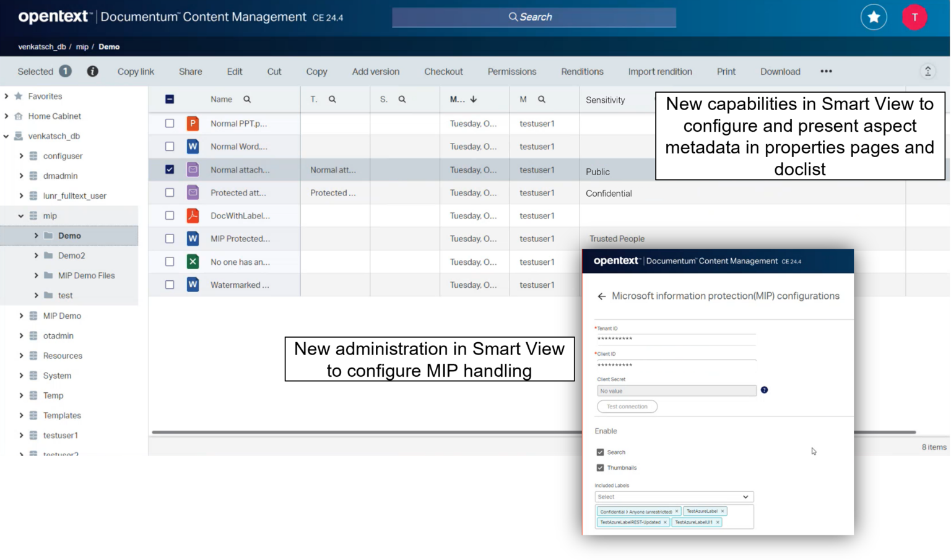The height and width of the screenshot is (560, 951).
Task: Expand the MIP Demo Files folder
Action: tap(36, 275)
